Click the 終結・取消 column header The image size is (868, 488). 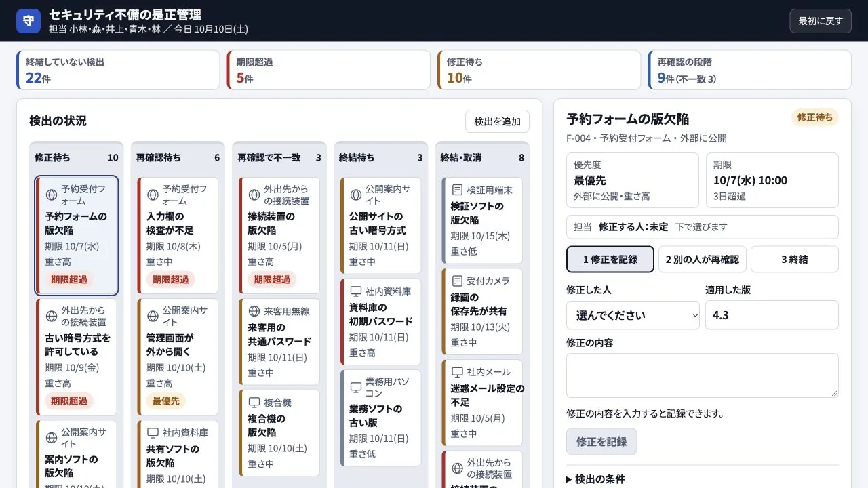tap(482, 157)
